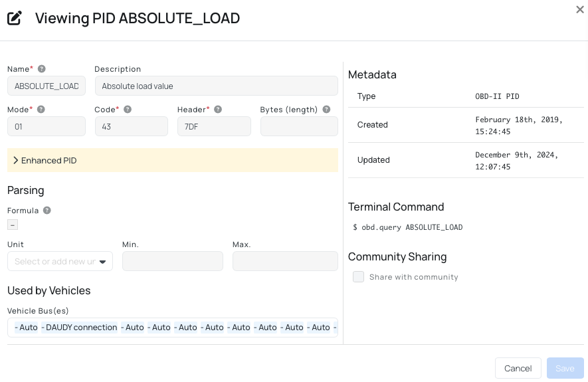The width and height of the screenshot is (588, 382).
Task: Click the Community Sharing heading
Action: pyautogui.click(x=397, y=257)
